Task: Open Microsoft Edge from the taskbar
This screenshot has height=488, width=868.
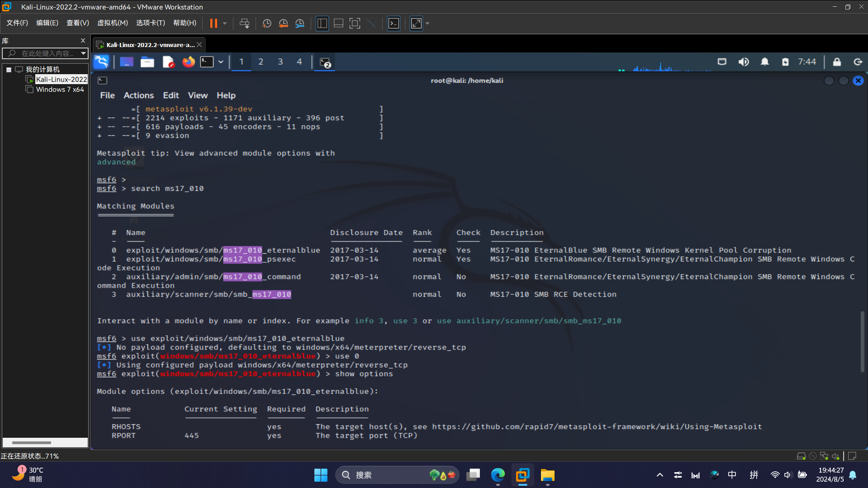Action: tap(498, 475)
